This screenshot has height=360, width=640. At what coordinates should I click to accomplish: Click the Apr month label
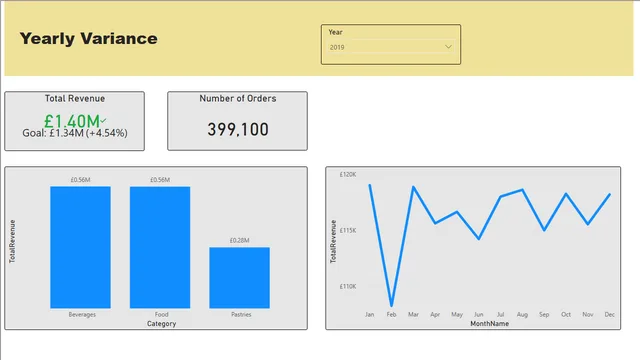pos(435,315)
